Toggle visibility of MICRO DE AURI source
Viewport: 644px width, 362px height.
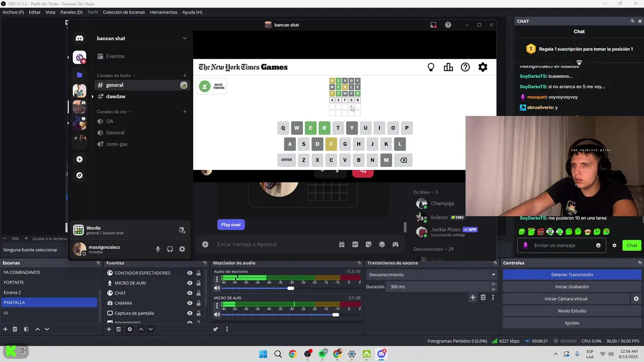coord(190,283)
